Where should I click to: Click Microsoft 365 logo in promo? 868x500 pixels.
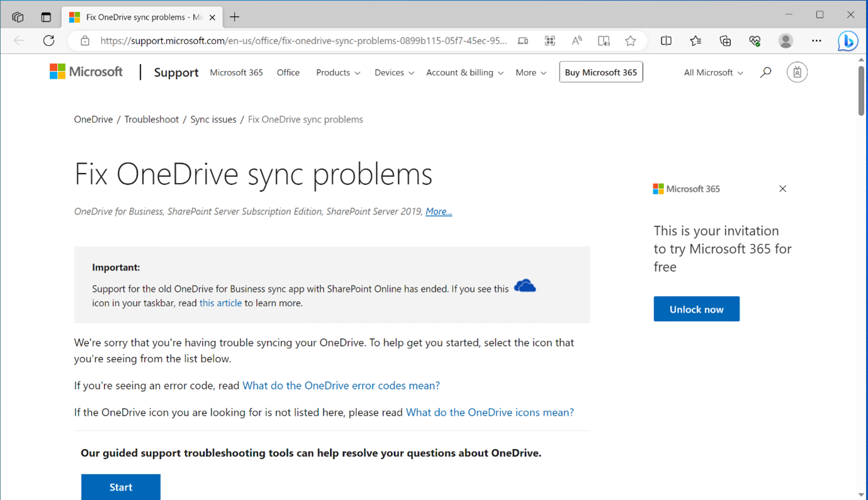tap(686, 189)
